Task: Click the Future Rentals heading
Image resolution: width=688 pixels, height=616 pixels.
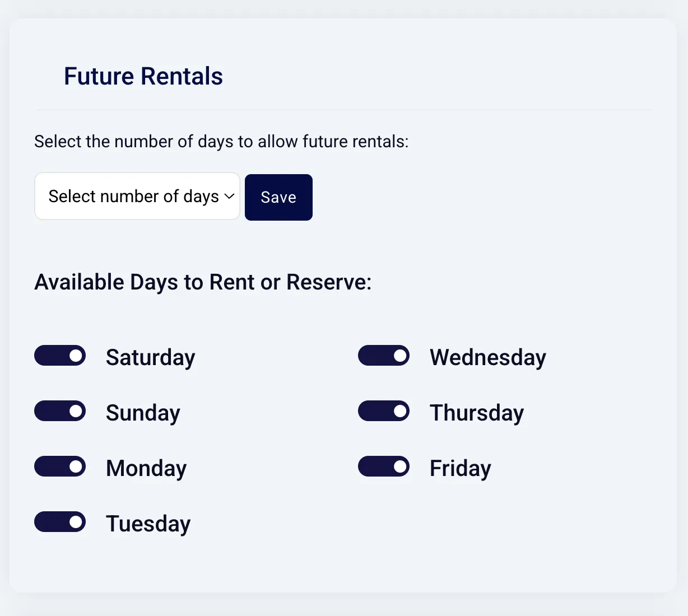Action: (143, 76)
